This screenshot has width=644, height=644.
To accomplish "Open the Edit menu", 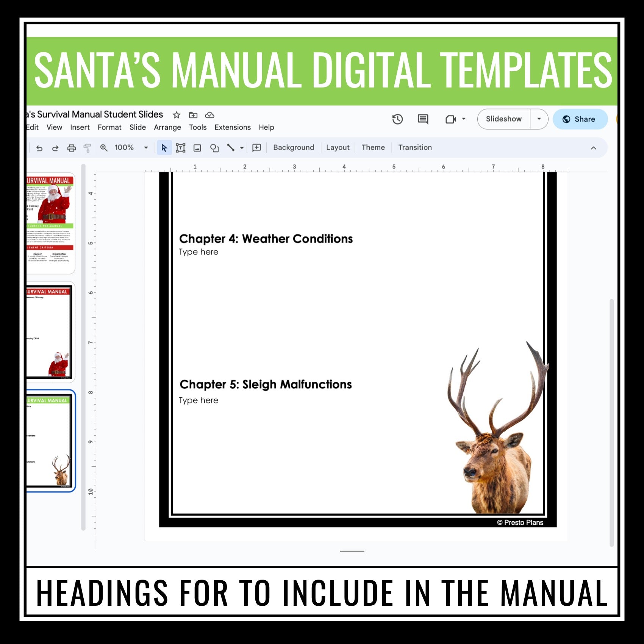I will coord(32,127).
